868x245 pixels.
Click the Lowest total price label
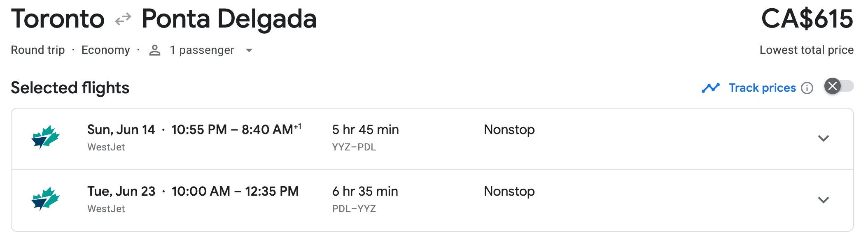[x=806, y=50]
